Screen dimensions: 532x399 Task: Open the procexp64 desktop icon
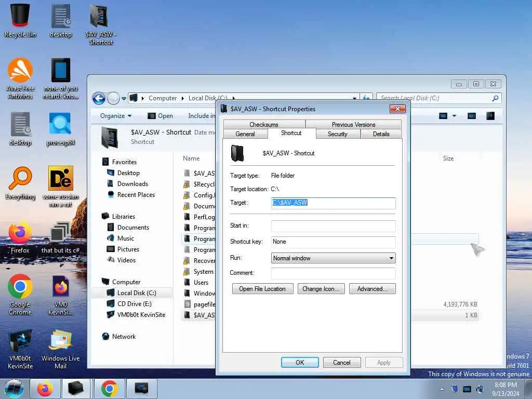coord(60,129)
